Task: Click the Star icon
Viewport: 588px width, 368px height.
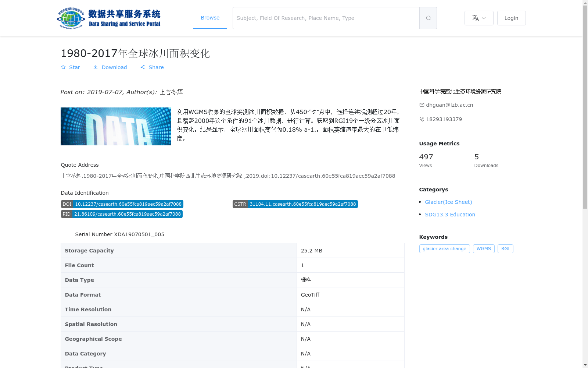Action: (63, 67)
